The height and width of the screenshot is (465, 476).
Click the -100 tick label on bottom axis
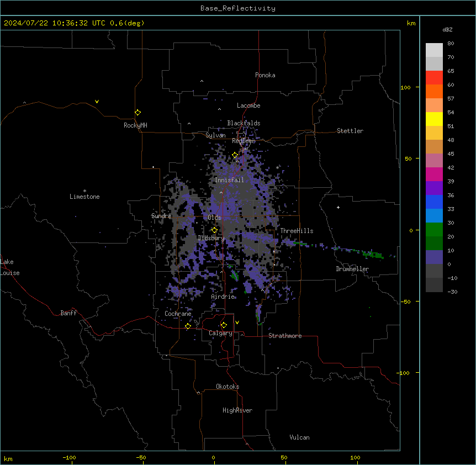pos(69,457)
